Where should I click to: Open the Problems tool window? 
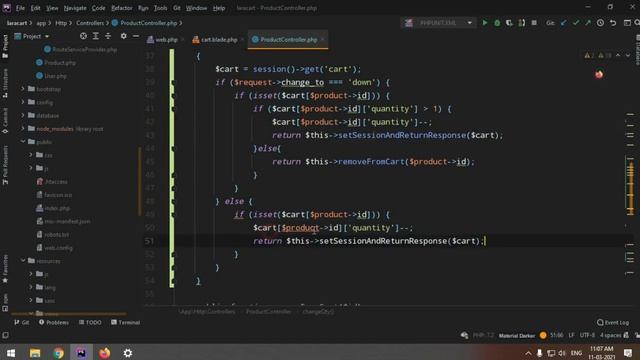coord(54,322)
